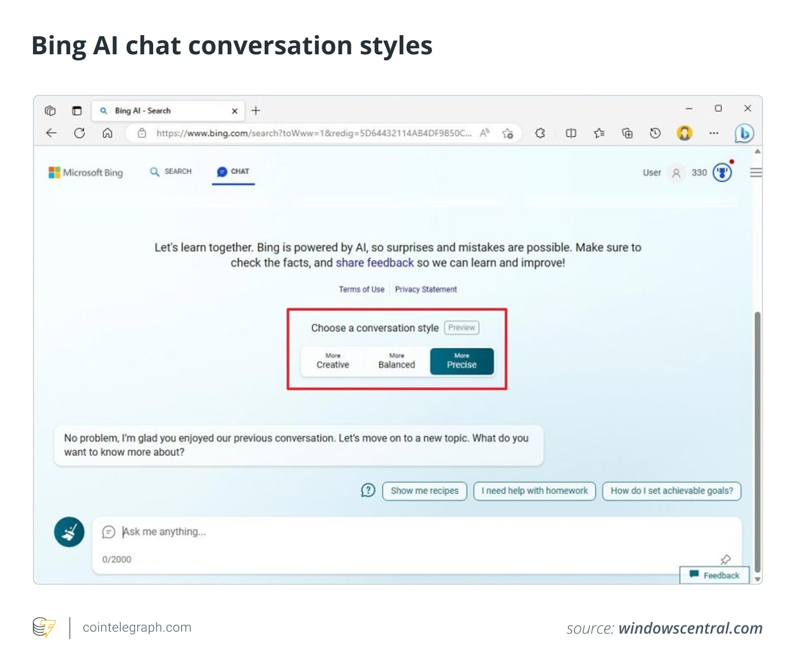
Task: Select More Balanced conversation style
Action: [x=396, y=362]
